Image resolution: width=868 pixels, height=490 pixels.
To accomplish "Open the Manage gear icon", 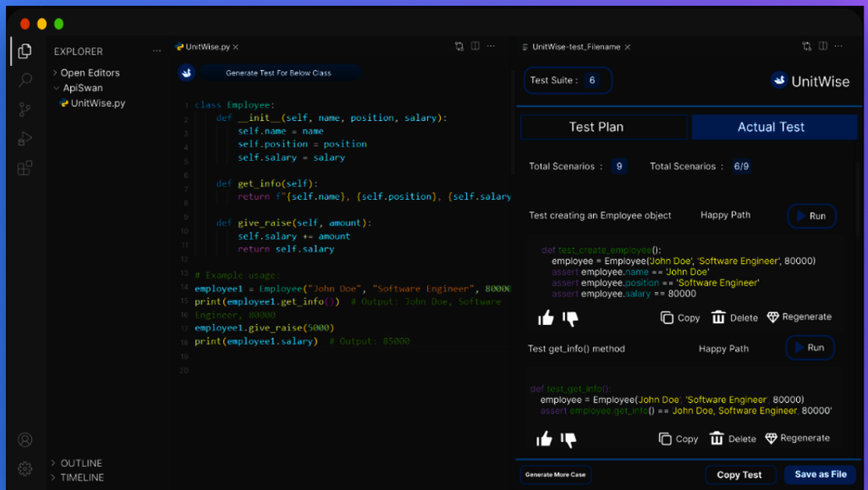I will 25,469.
